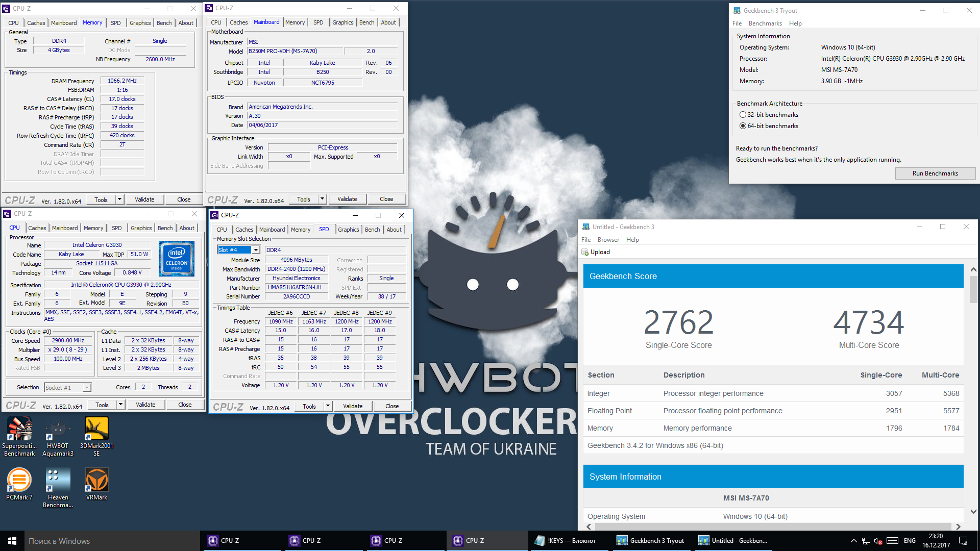Click the Memory row in Geekbench table

(x=773, y=428)
